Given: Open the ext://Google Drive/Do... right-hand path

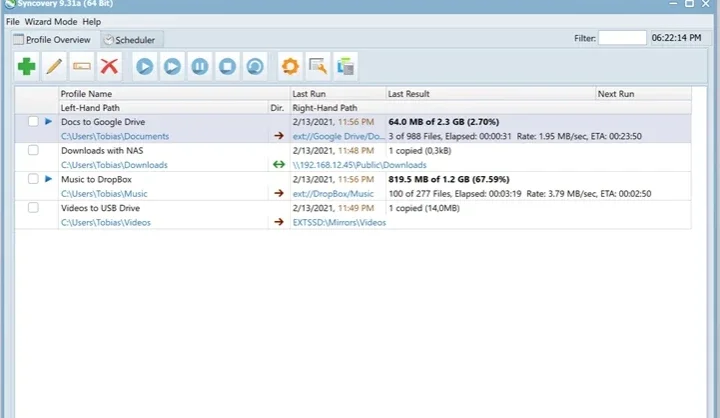Looking at the screenshot, I should click(338, 136).
